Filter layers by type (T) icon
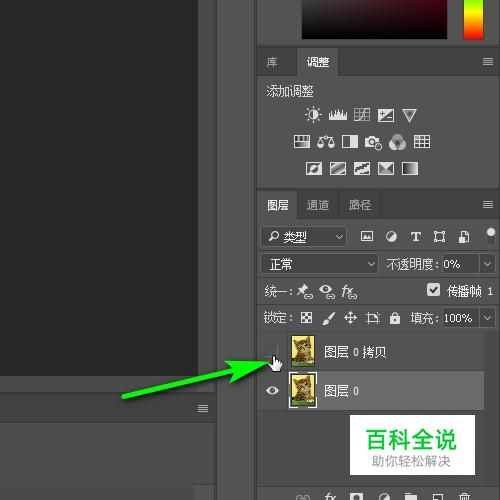 tap(415, 237)
